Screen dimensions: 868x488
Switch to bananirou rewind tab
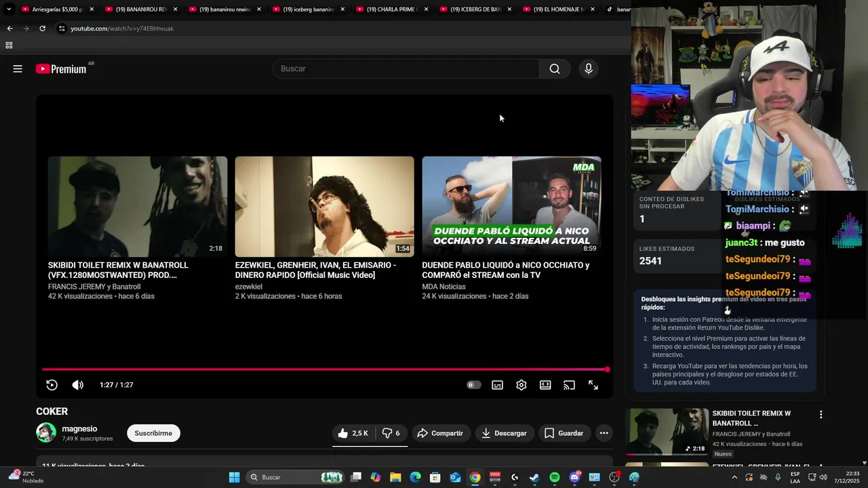(224, 9)
